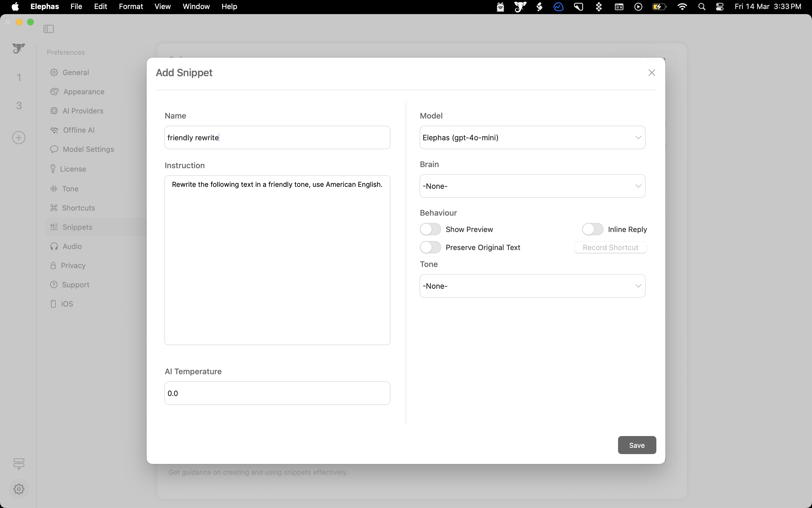Viewport: 812px width, 508px height.
Task: Open the View menu
Action: (162, 7)
